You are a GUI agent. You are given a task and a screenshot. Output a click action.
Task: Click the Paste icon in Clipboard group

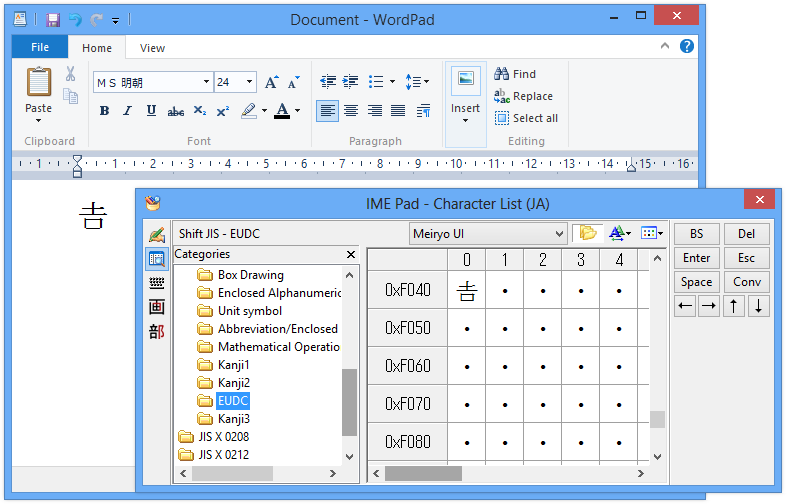pyautogui.click(x=38, y=82)
